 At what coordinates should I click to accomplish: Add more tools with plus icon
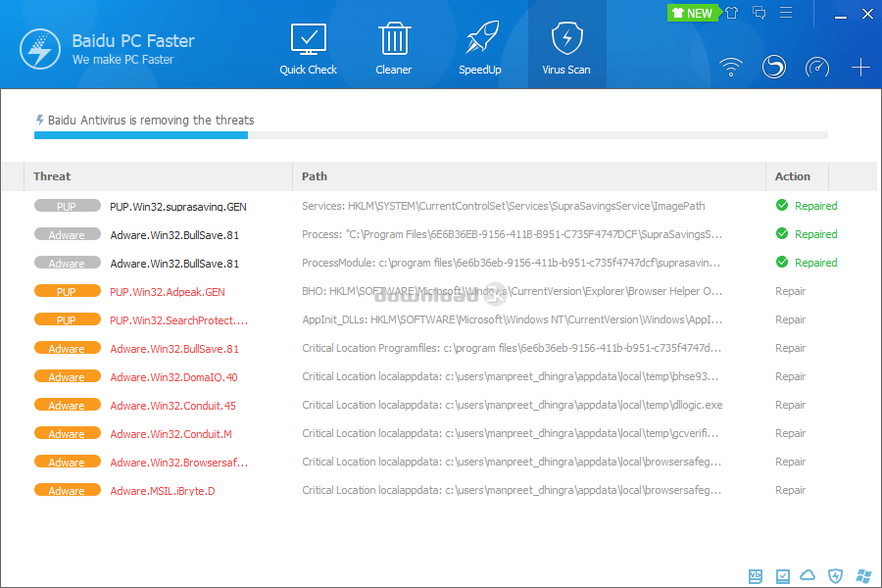[860, 68]
